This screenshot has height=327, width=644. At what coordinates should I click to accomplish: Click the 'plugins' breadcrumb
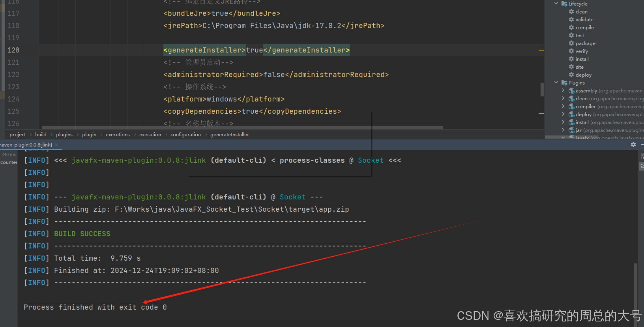point(64,135)
